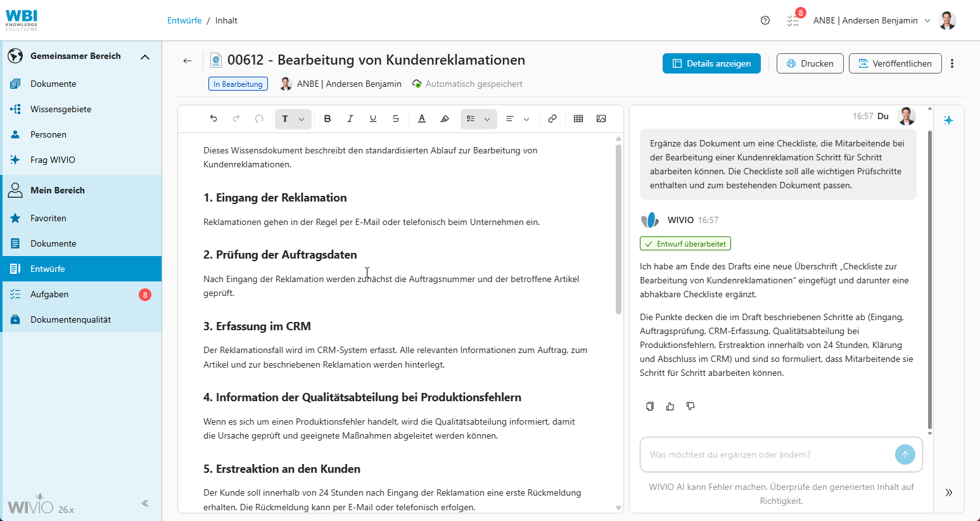Open the three-dot more options menu
Viewport: 980px width, 521px height.
pyautogui.click(x=952, y=63)
